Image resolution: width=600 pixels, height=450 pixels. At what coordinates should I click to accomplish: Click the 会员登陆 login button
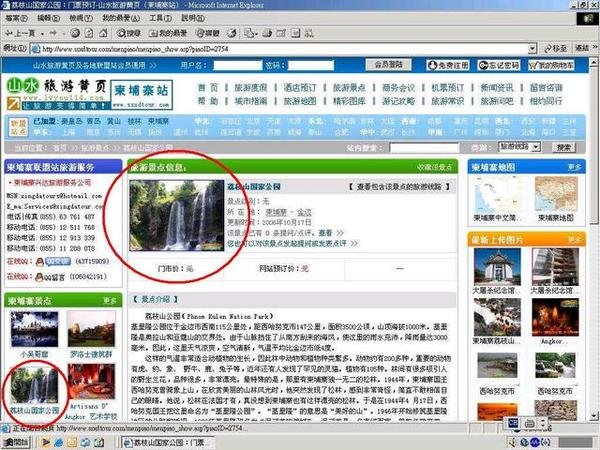(x=388, y=65)
